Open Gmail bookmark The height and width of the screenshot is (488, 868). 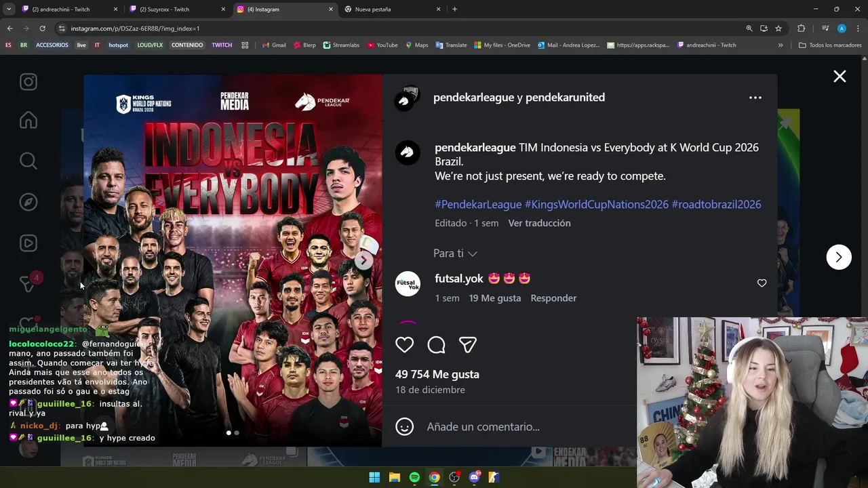coord(274,45)
